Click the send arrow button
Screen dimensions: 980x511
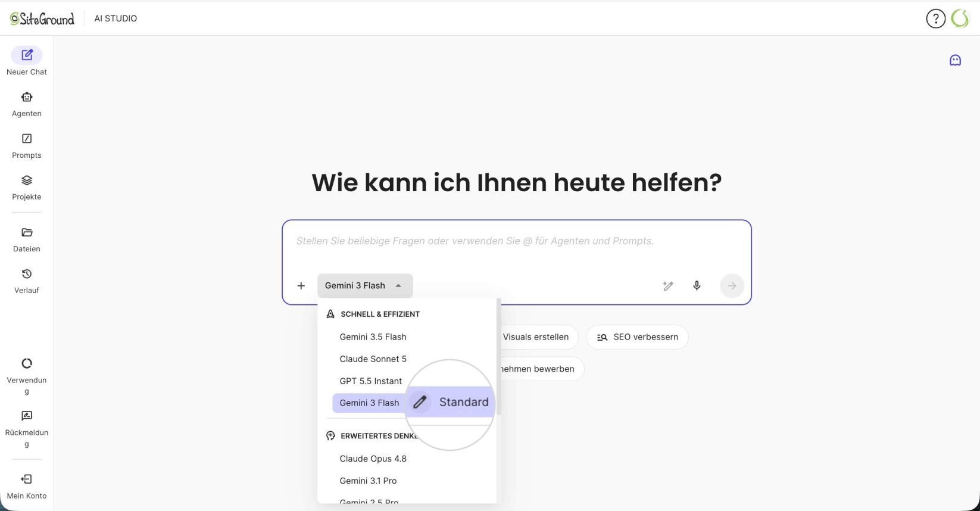(x=732, y=286)
